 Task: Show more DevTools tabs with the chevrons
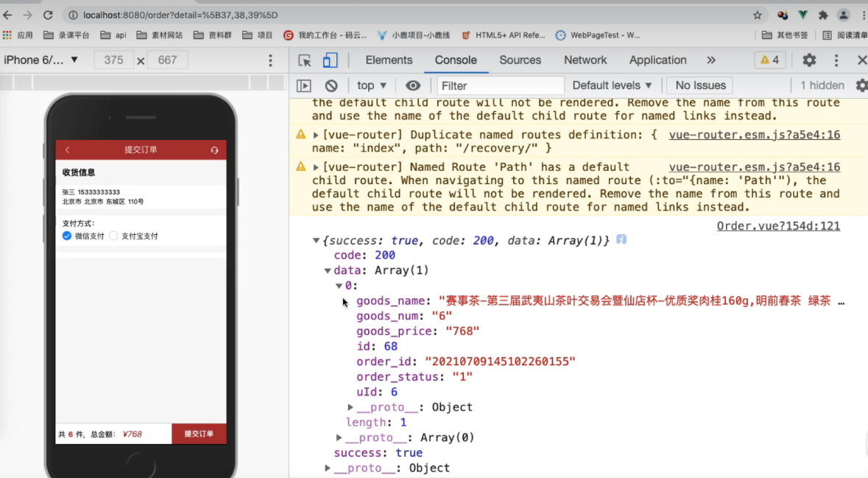(711, 60)
